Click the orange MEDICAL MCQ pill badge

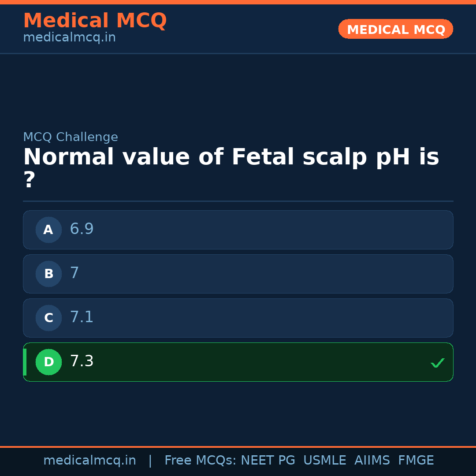(x=395, y=29)
